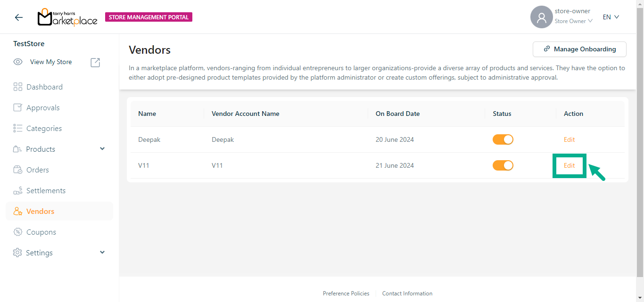Click the Orders sidebar icon
The image size is (644, 302).
(18, 170)
